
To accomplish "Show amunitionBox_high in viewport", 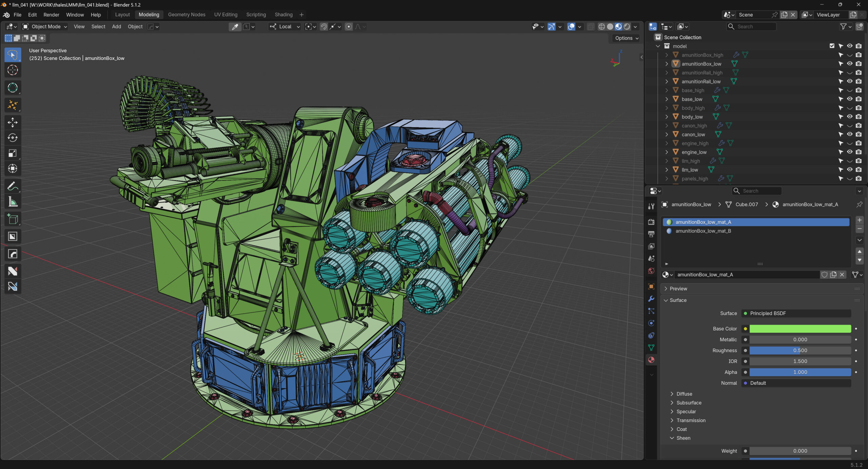I will pos(850,55).
